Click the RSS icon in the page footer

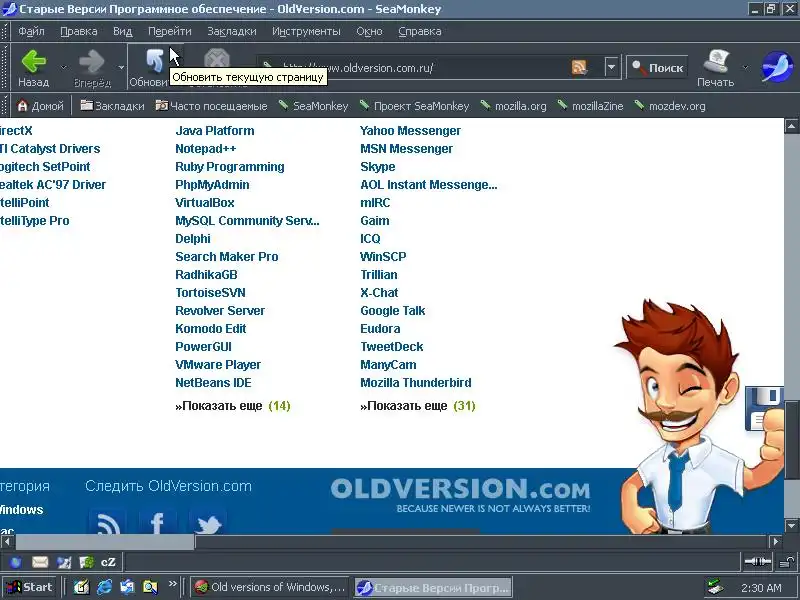(x=107, y=521)
